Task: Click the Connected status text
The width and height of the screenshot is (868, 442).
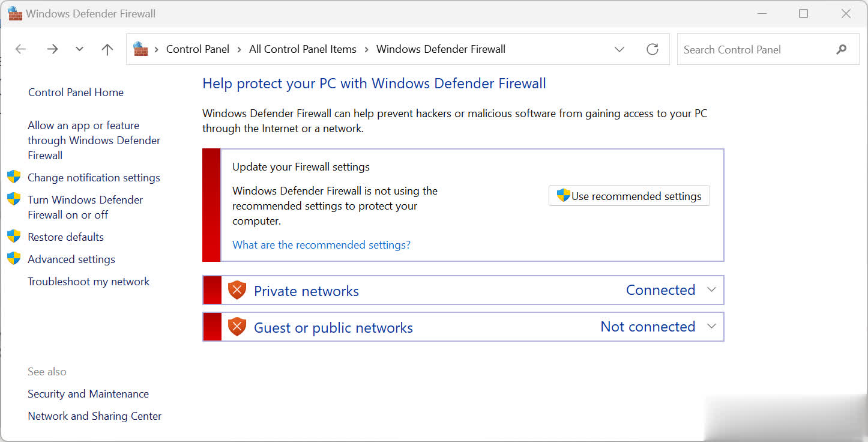Action: (x=660, y=290)
